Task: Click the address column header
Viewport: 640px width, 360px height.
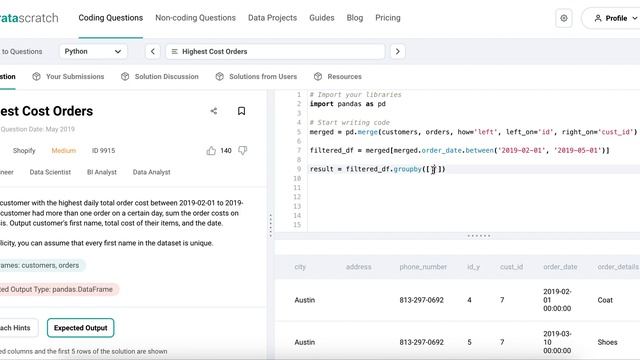Action: click(x=358, y=267)
